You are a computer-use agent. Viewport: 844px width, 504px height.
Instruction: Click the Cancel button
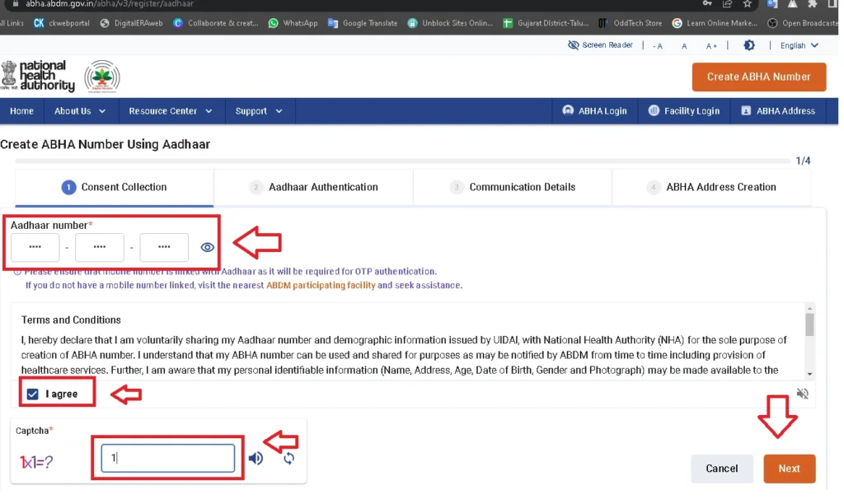722,469
